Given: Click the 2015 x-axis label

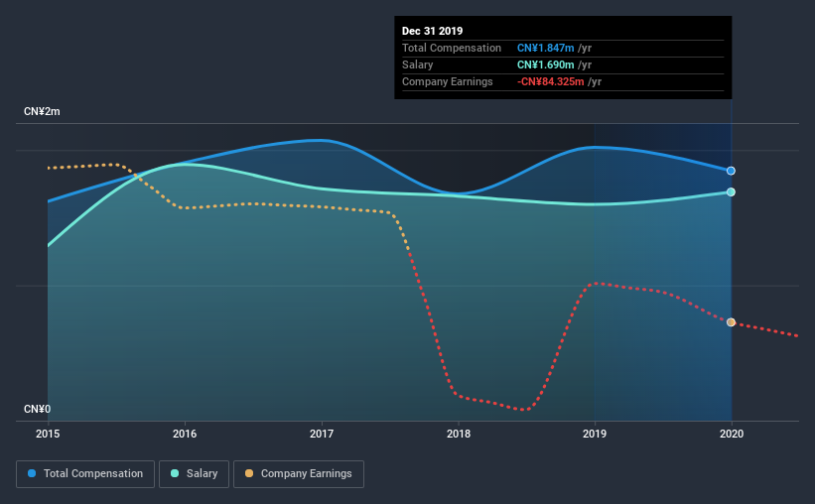Looking at the screenshot, I should [x=48, y=434].
